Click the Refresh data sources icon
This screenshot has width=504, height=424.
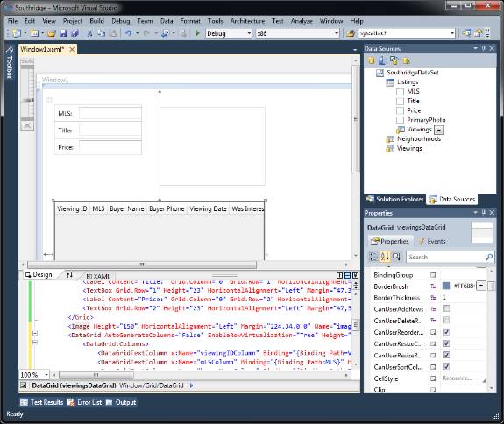[x=407, y=60]
